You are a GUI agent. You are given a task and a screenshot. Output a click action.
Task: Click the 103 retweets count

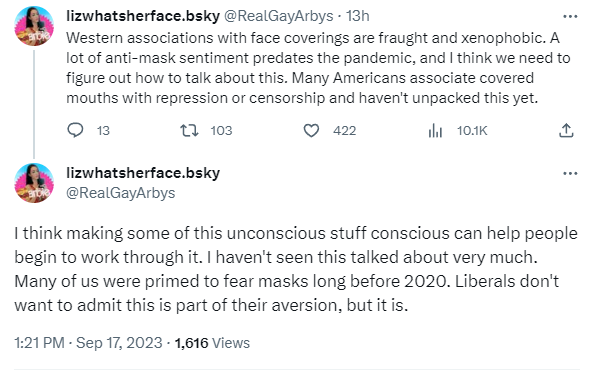(x=221, y=131)
